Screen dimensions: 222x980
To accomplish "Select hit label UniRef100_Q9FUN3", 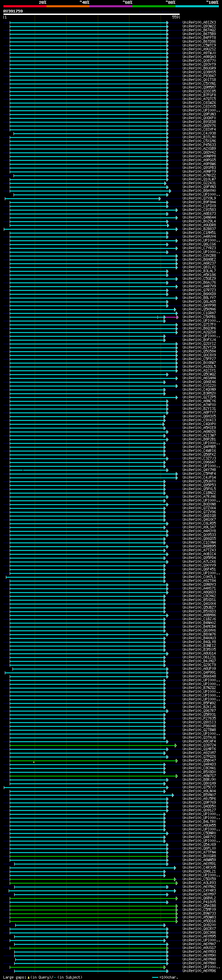I will point(199,114).
